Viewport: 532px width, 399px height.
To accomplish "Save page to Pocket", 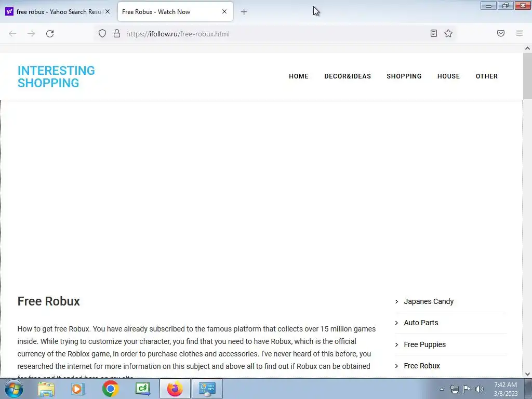I will pyautogui.click(x=501, y=33).
